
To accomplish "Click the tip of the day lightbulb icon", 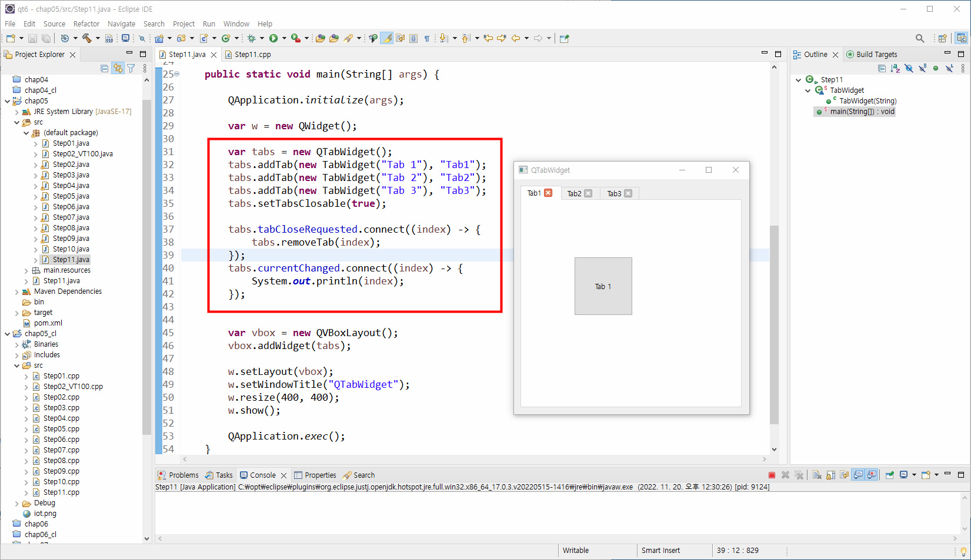I will (963, 551).
